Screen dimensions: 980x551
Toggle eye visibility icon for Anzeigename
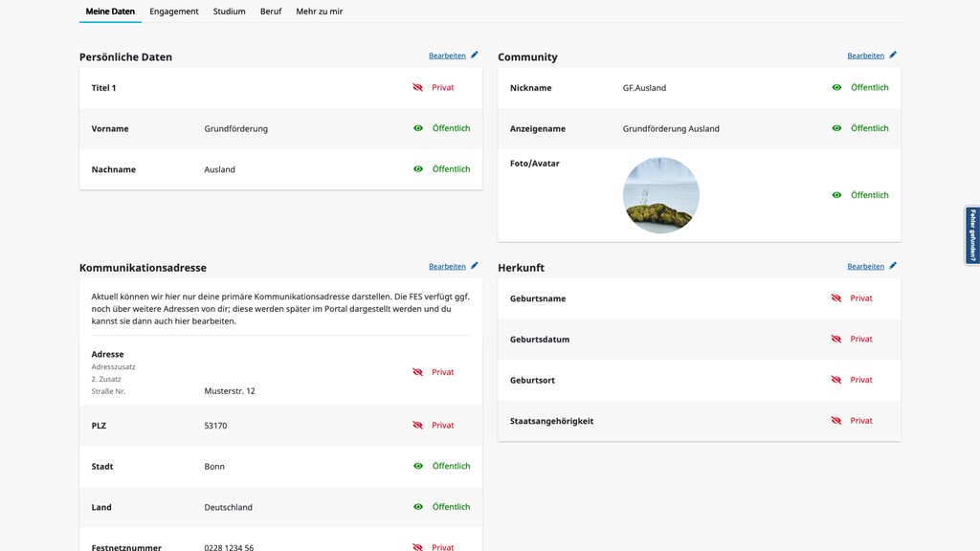(836, 128)
